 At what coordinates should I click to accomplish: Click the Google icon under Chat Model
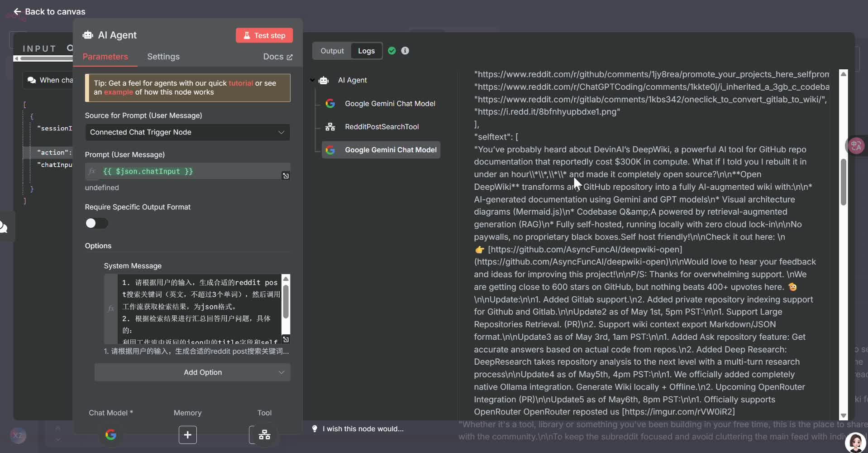click(111, 435)
